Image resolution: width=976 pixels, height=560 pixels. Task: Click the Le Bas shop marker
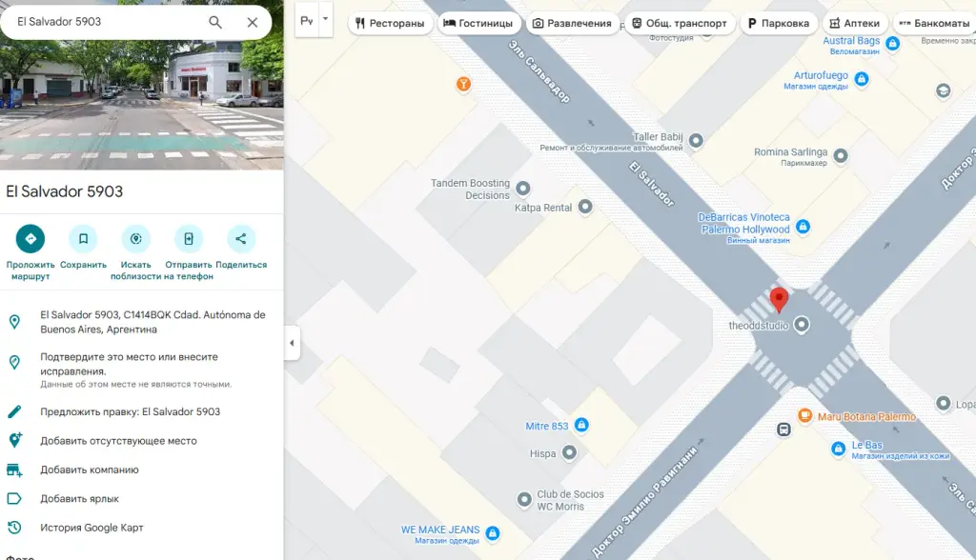tap(839, 448)
